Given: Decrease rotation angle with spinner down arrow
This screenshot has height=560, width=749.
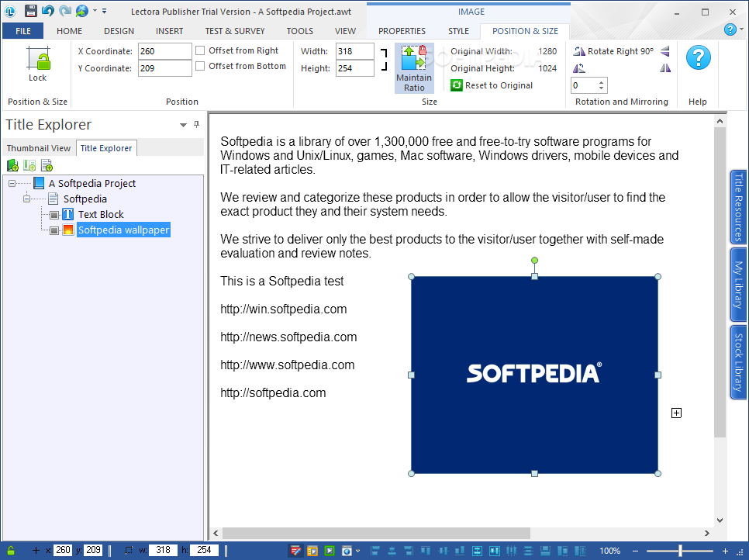Looking at the screenshot, I should click(x=601, y=89).
